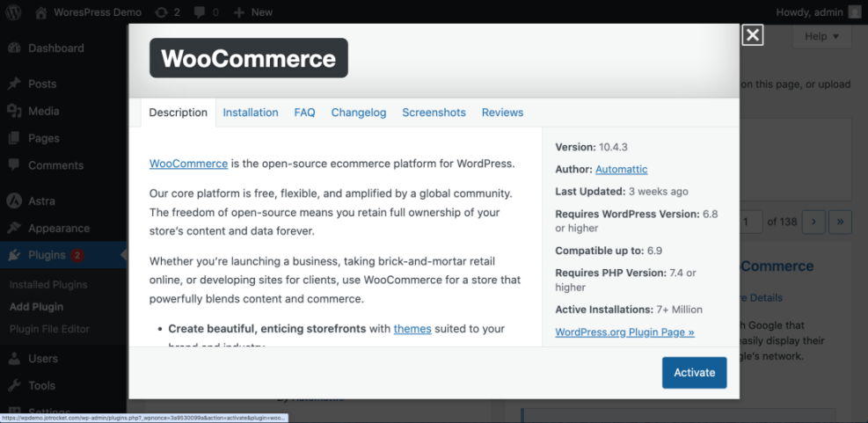
Task: Select the Version: 10.4.3 text
Action: coord(591,147)
